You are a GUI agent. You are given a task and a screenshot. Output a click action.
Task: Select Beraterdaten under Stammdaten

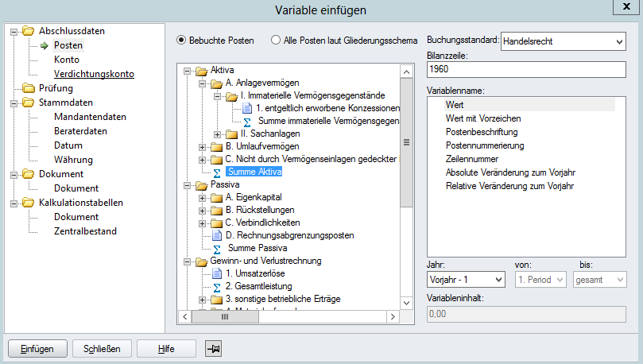click(x=80, y=131)
